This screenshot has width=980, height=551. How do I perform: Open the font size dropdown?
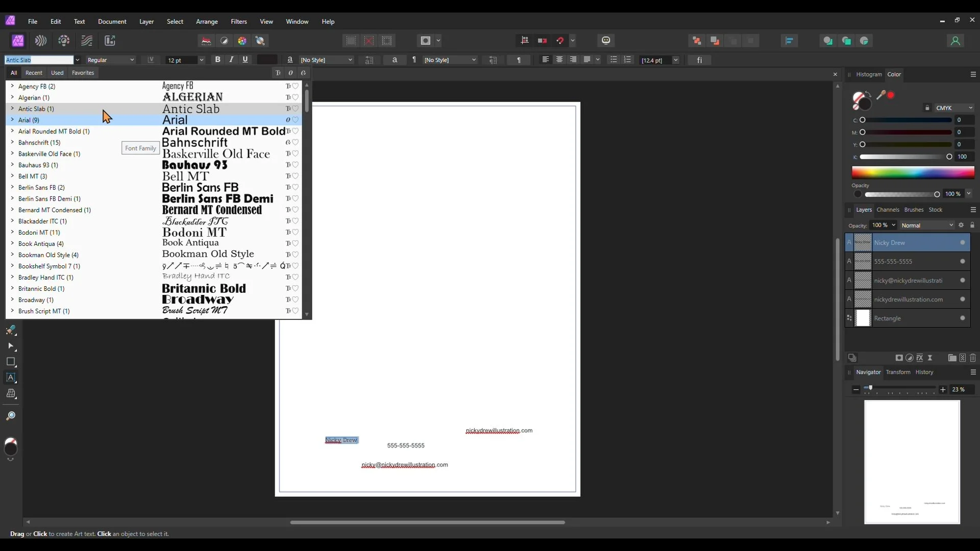click(201, 60)
